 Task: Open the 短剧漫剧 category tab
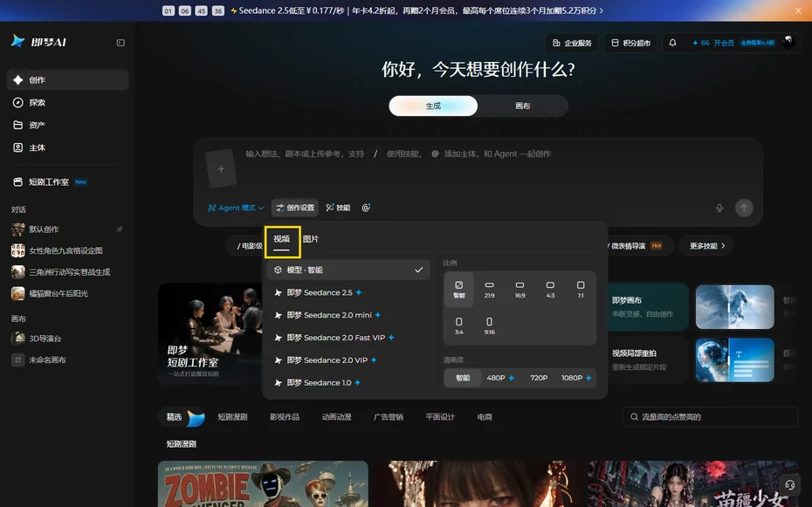(232, 417)
